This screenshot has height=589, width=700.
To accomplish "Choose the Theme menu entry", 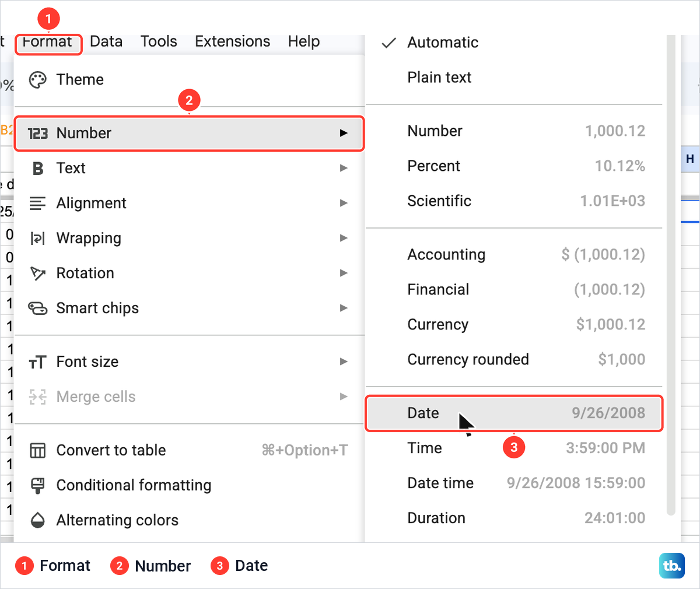I will click(x=189, y=80).
